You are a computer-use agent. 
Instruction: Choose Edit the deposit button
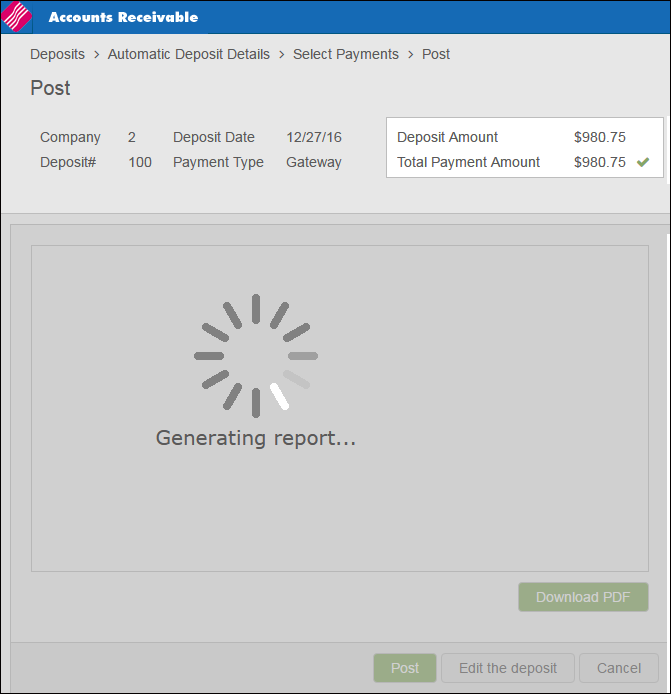tap(508, 668)
